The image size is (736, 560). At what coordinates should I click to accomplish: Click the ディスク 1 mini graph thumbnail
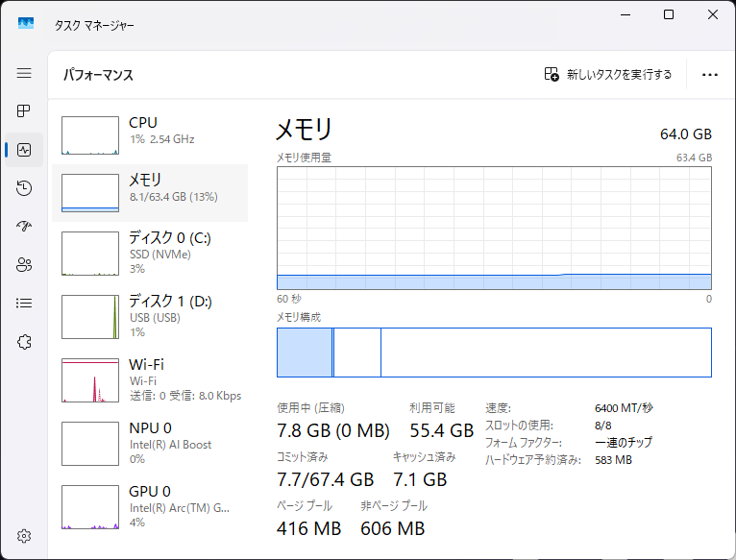click(90, 317)
